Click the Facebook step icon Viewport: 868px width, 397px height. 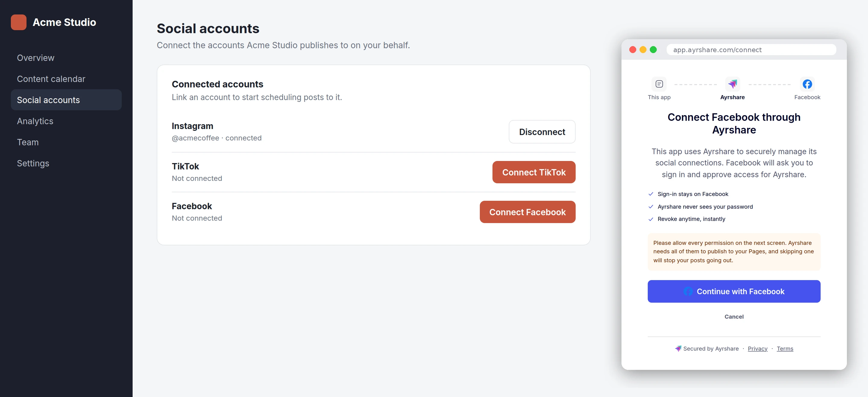click(x=807, y=84)
